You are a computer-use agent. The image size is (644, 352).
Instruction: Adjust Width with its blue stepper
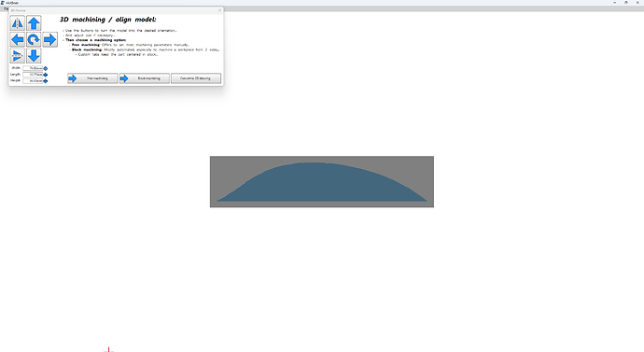46,68
